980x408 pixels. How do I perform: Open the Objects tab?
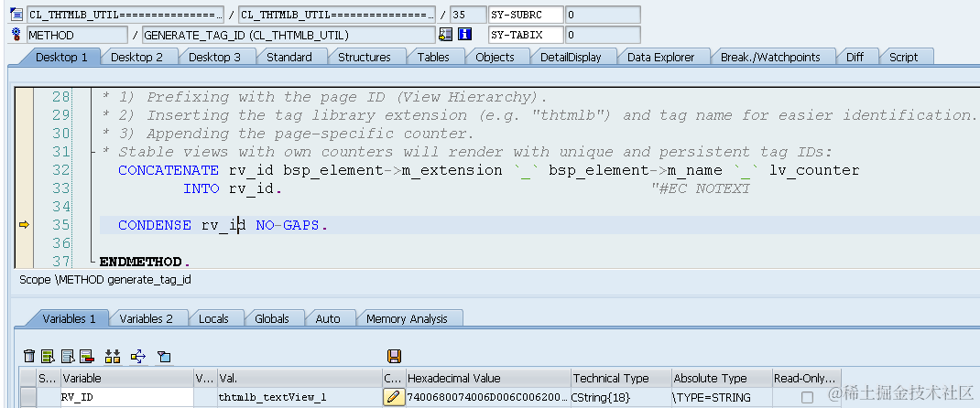[x=495, y=57]
